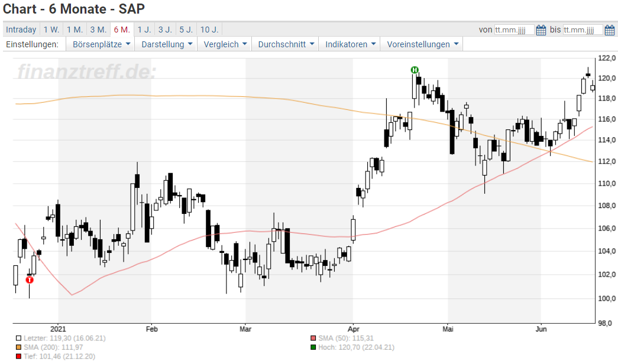Open the Indikatoren dropdown

click(350, 44)
